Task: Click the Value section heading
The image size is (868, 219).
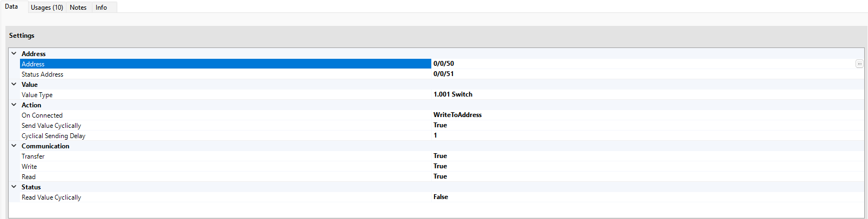Action: click(30, 85)
